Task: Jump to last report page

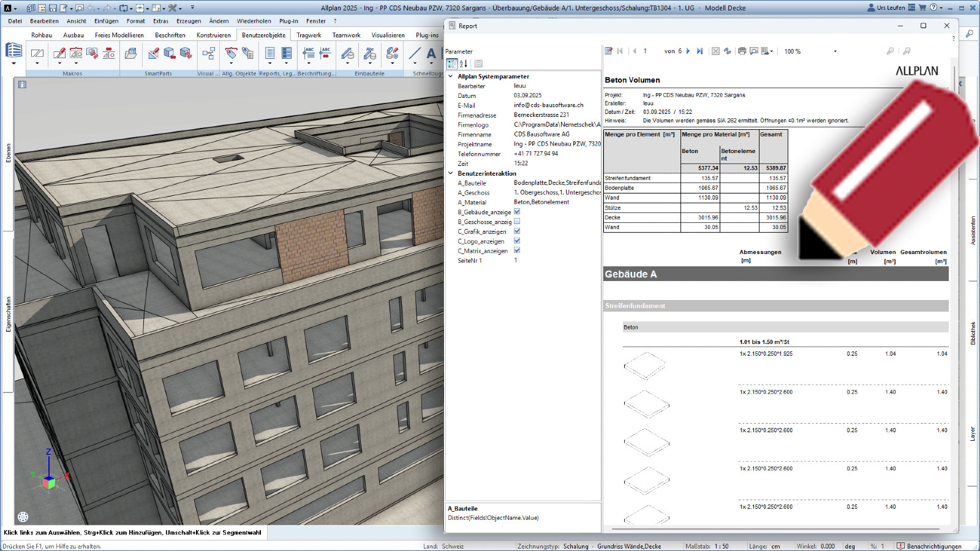Action: (699, 51)
